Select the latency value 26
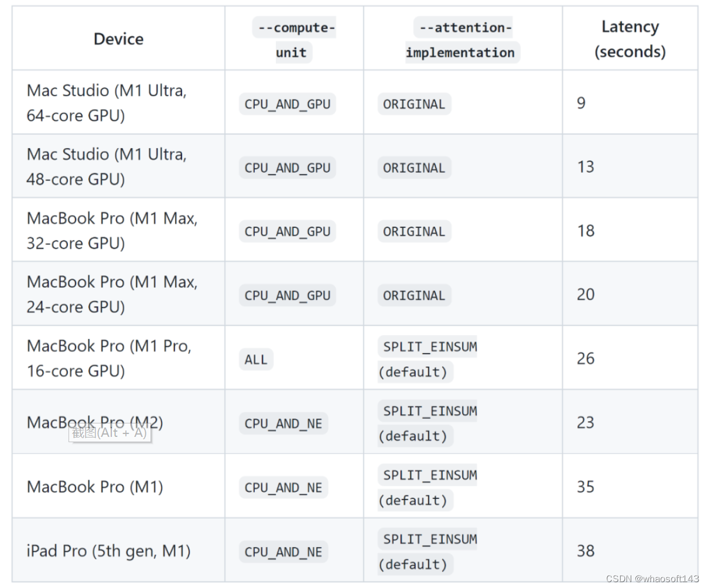 (x=586, y=358)
